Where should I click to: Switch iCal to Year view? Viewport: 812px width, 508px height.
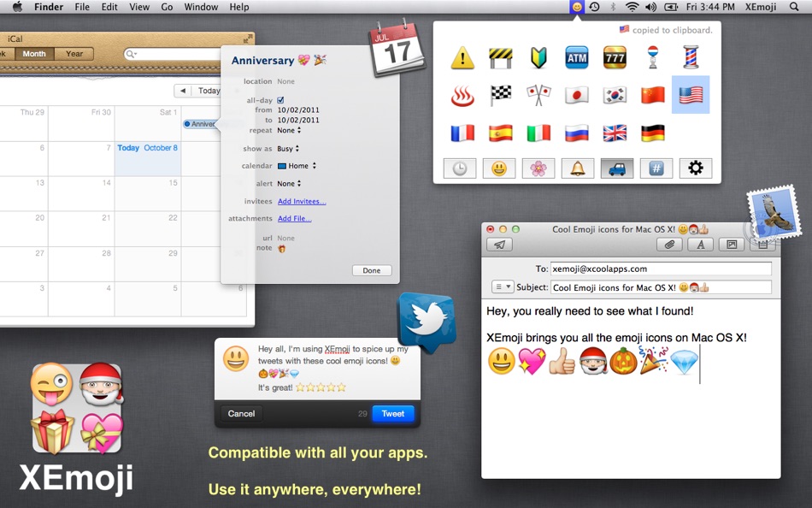tap(74, 54)
